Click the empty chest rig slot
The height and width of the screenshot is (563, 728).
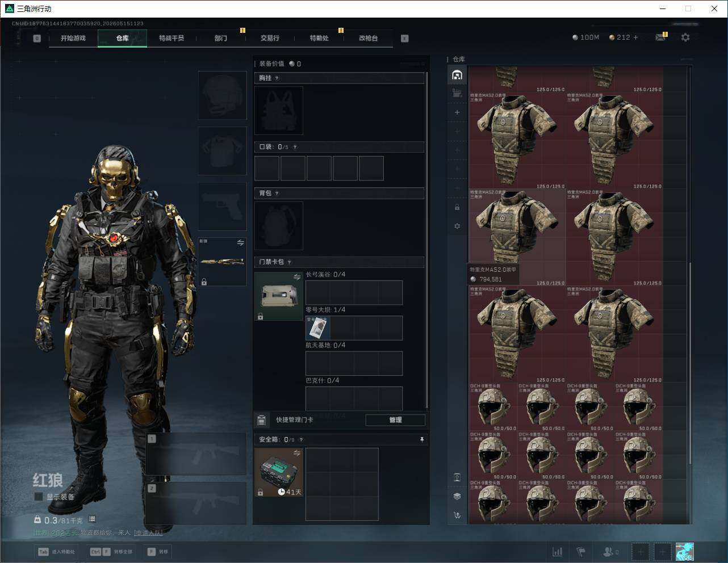(279, 111)
